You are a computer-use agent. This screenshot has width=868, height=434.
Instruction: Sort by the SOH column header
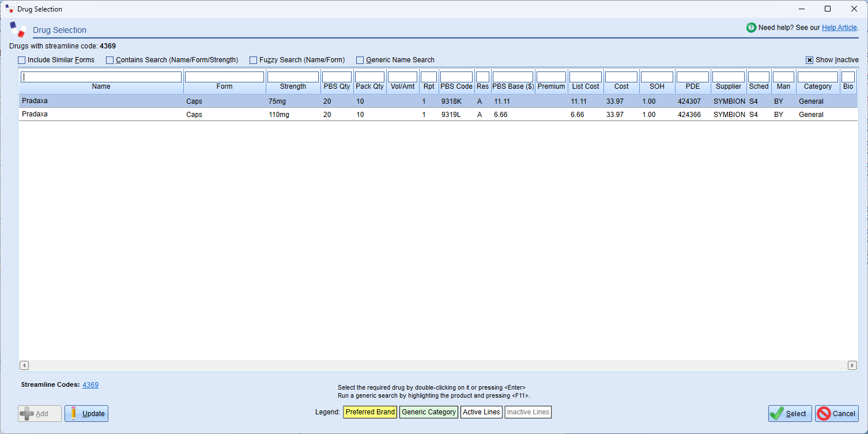[x=657, y=86]
